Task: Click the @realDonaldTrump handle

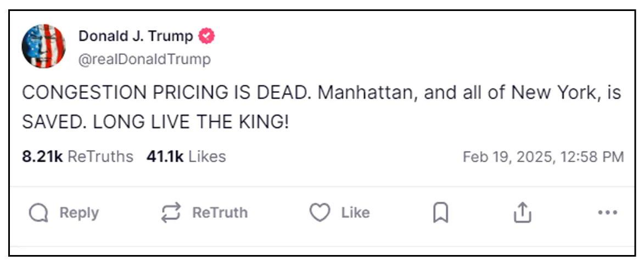Action: tap(144, 59)
